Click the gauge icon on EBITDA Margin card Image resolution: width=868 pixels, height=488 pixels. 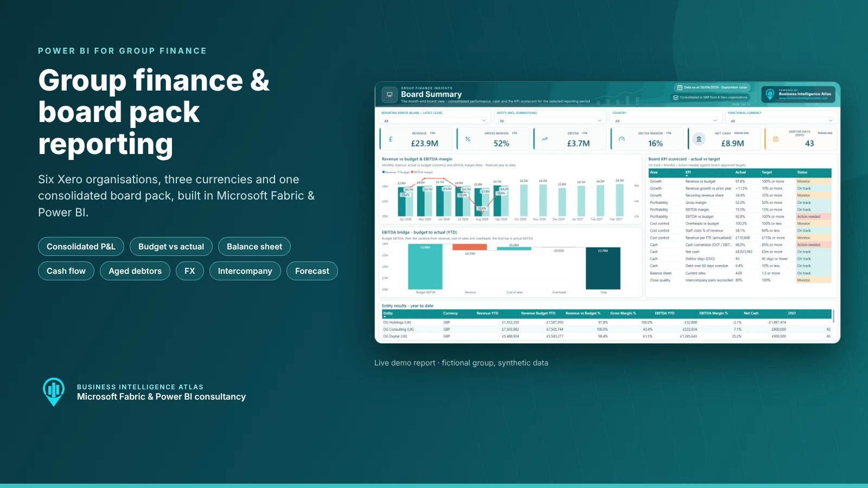622,139
